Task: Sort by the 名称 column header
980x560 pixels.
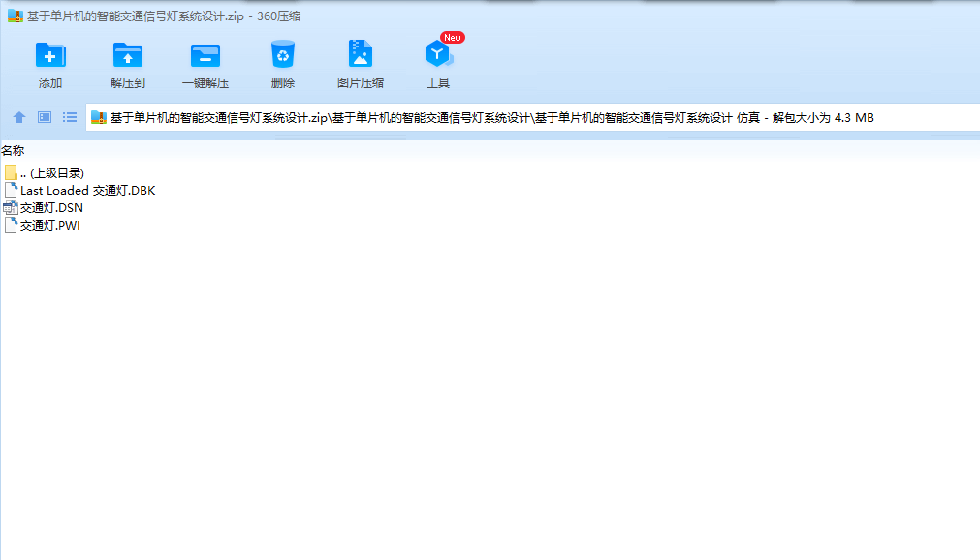Action: click(x=13, y=150)
